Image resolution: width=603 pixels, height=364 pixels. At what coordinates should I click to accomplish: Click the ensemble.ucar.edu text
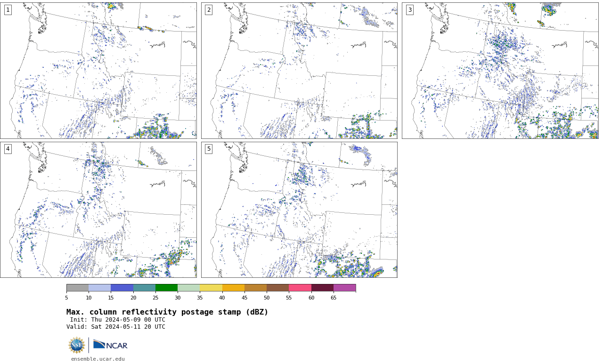point(98,359)
